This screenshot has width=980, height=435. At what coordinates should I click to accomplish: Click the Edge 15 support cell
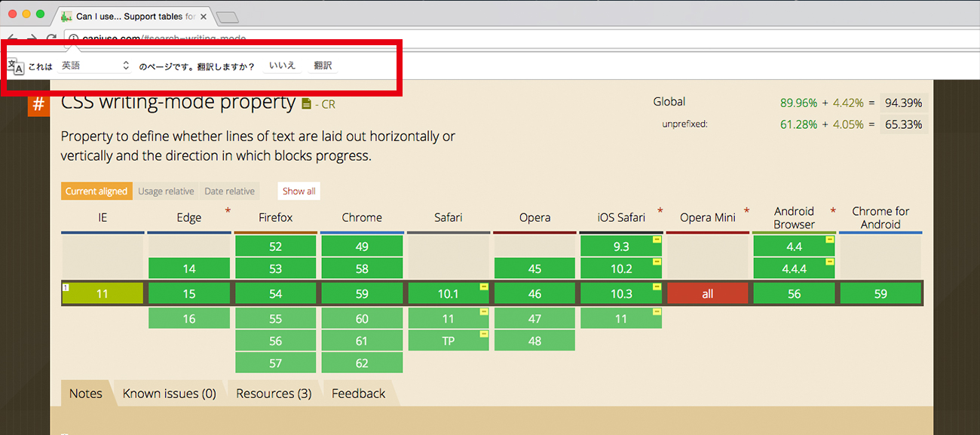pyautogui.click(x=189, y=294)
